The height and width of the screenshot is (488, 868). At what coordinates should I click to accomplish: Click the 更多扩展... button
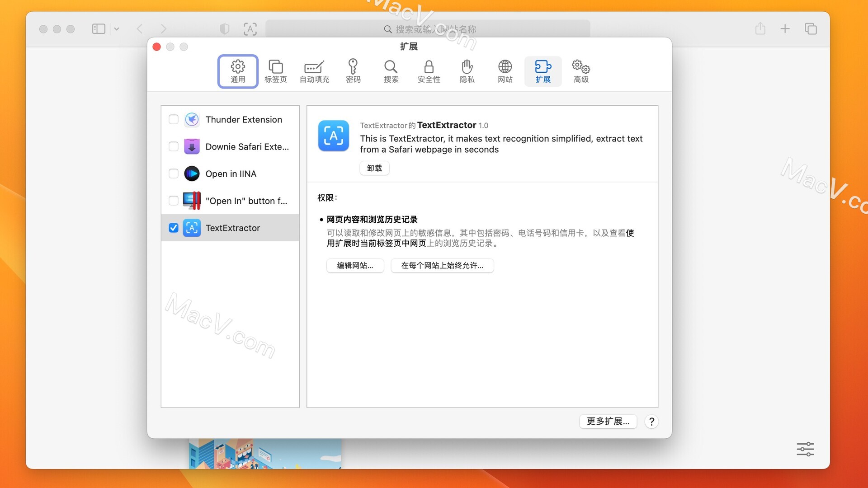pyautogui.click(x=608, y=421)
